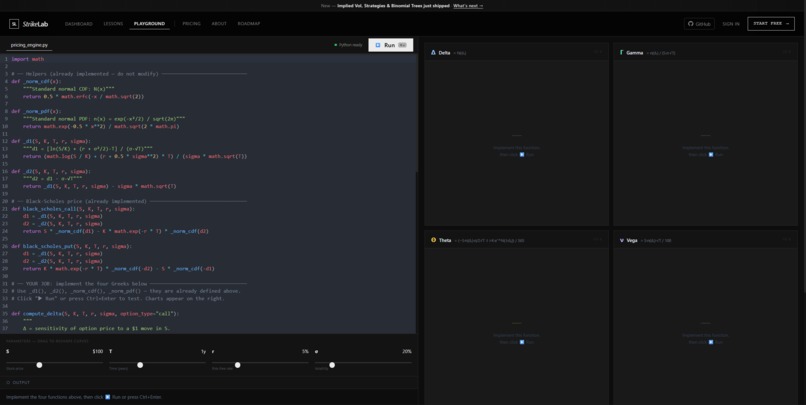Click the code editor vertical scrollbar

pyautogui.click(x=415, y=113)
